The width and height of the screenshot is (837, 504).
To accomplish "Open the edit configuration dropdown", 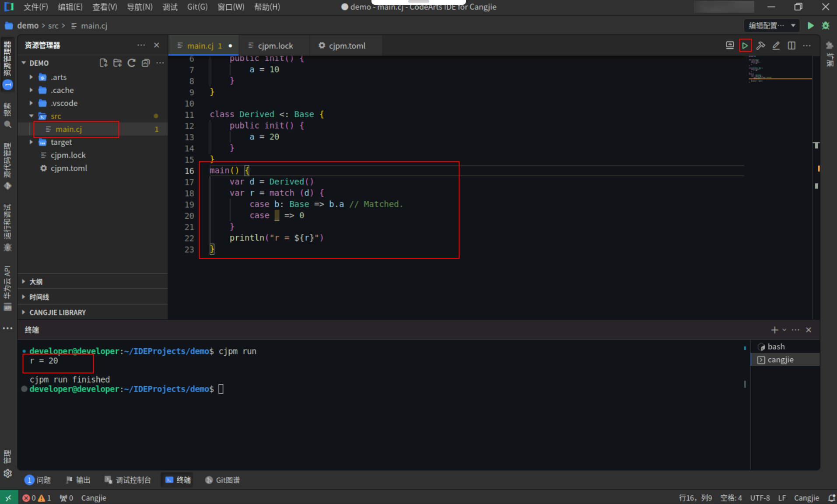I will pos(772,26).
